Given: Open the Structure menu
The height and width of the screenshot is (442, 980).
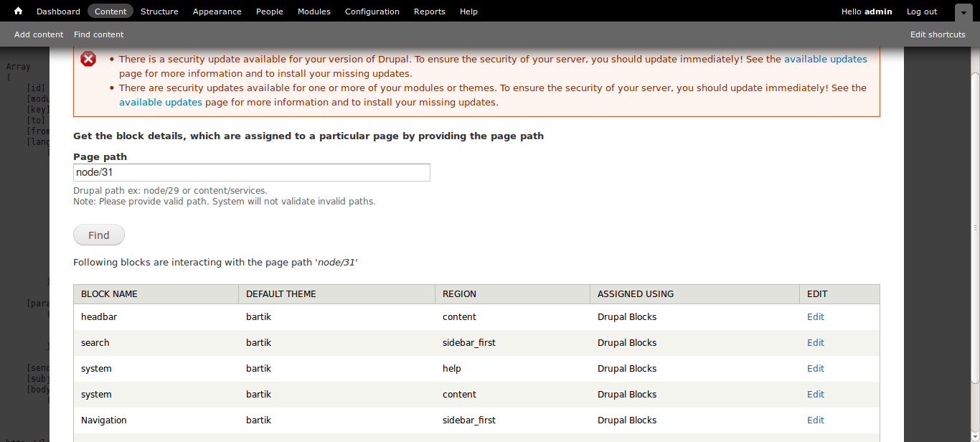Looking at the screenshot, I should pyautogui.click(x=159, y=11).
